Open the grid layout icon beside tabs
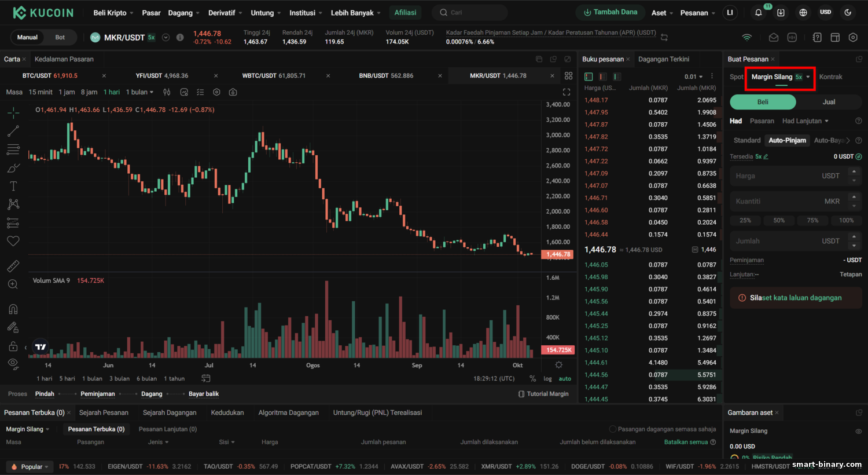 pyautogui.click(x=569, y=76)
